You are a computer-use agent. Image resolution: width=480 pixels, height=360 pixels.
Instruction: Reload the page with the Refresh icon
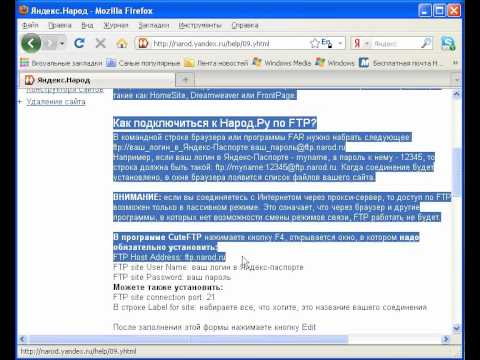pos(79,43)
